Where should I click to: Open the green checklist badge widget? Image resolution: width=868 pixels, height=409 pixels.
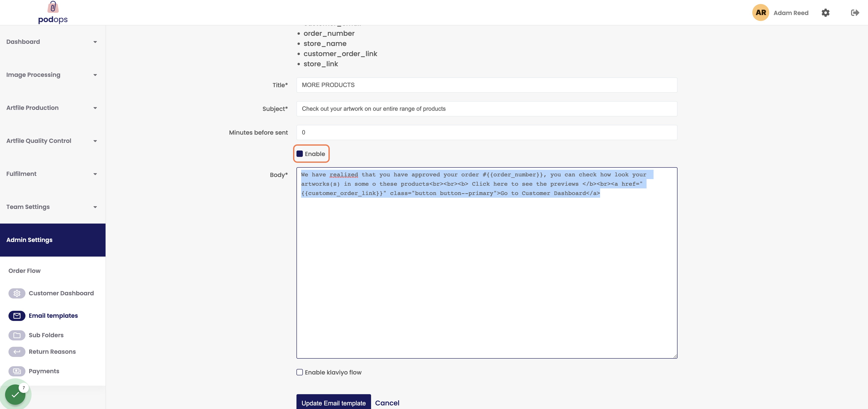(15, 394)
